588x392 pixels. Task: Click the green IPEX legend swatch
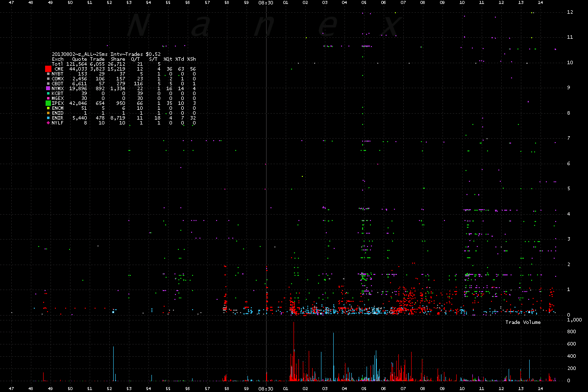pos(49,103)
